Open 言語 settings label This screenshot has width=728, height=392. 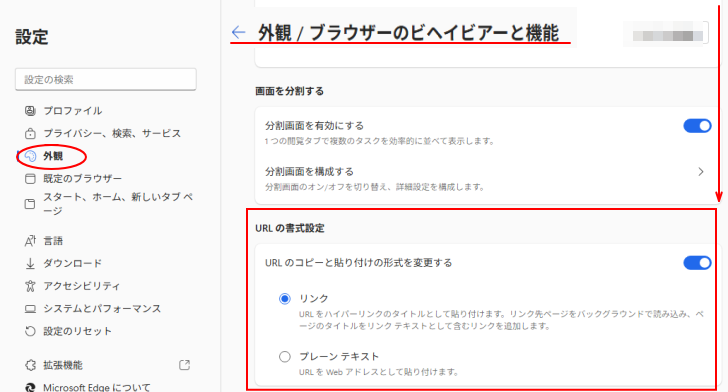(x=53, y=241)
